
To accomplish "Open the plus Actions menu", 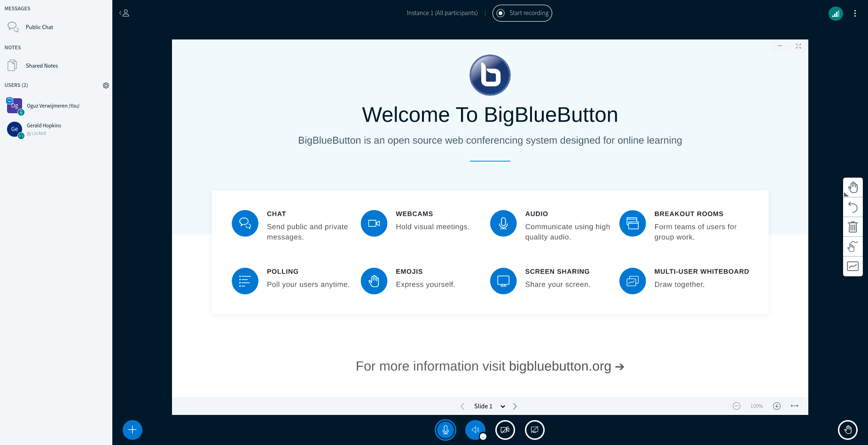I will click(133, 430).
